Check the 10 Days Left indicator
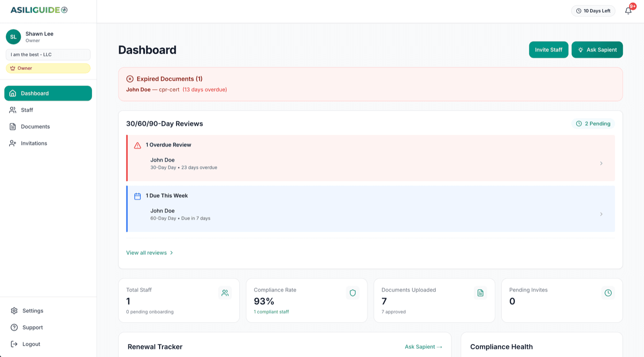Viewport: 644px width, 357px height. click(x=593, y=11)
